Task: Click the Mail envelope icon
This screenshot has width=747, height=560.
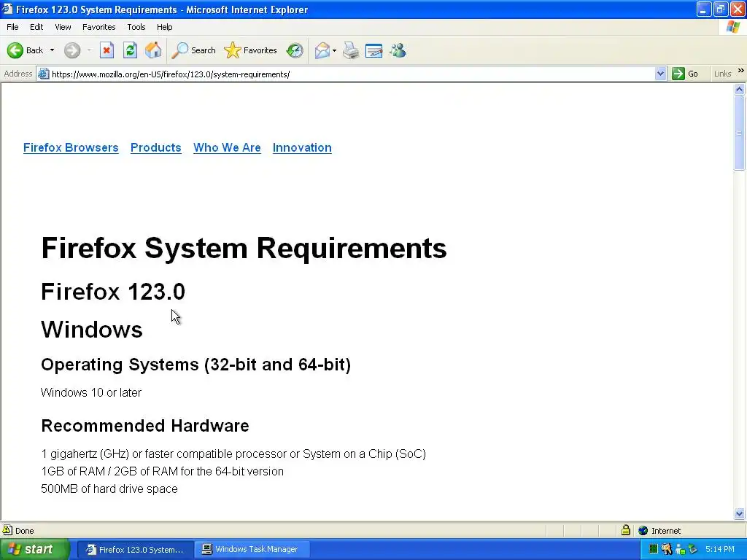Action: pos(322,50)
